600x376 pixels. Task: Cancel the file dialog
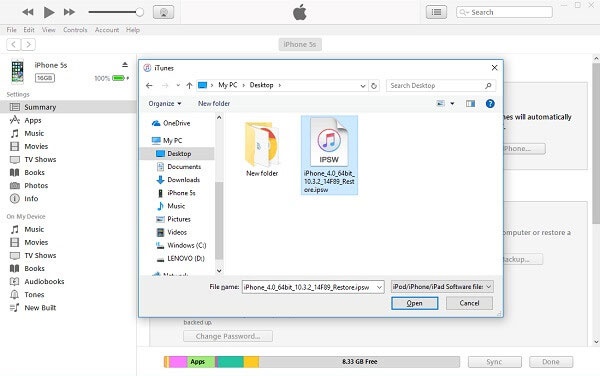(x=469, y=303)
